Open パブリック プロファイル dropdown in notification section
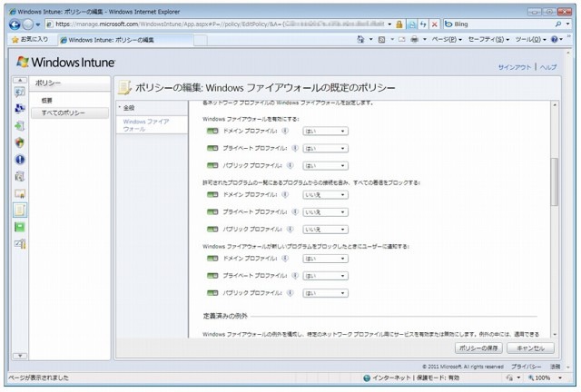Screen dimensions: 581x392 point(325,293)
